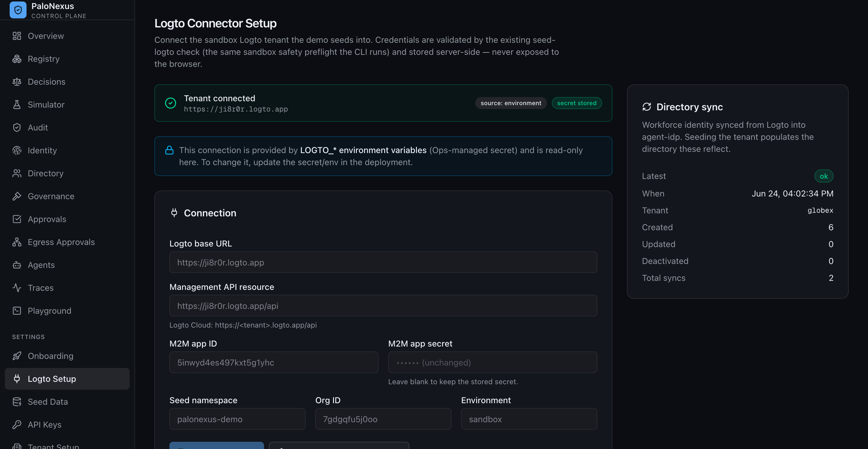This screenshot has width=868, height=449.
Task: Click the 'Leave blank to keep the stored secret.' hint
Action: point(453,381)
